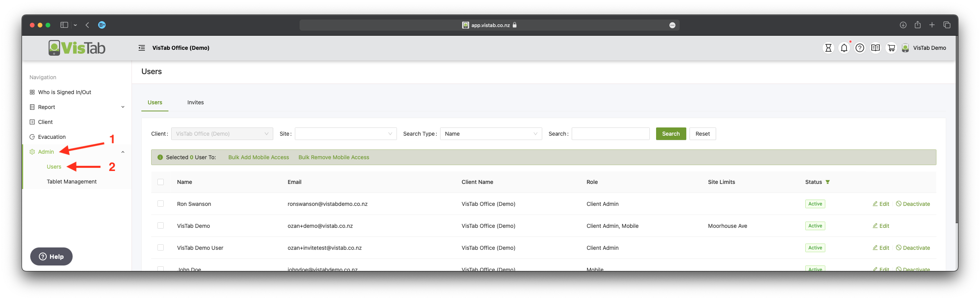Screen dimensions: 980x300
Task: Open the Site dropdown
Action: [346, 134]
